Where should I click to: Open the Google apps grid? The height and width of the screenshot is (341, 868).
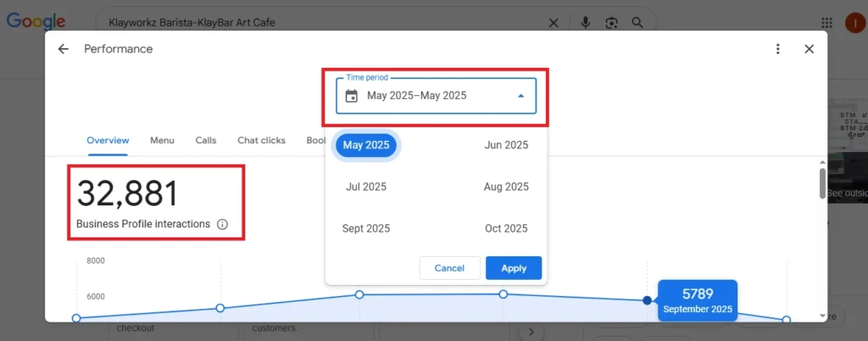(x=826, y=23)
